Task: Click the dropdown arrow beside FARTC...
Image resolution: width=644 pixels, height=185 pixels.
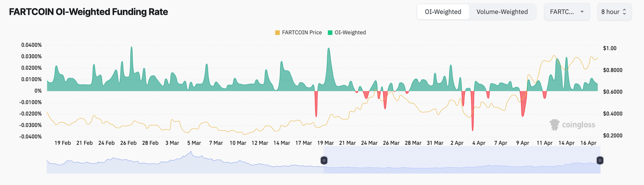Action: click(582, 12)
